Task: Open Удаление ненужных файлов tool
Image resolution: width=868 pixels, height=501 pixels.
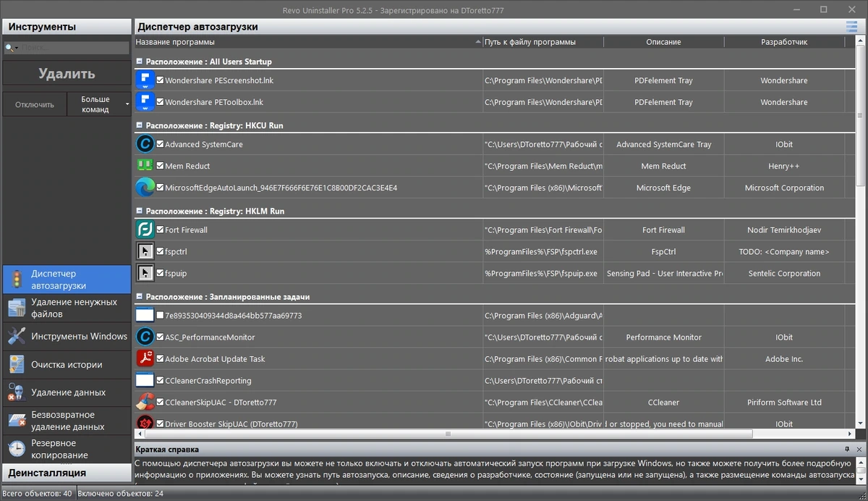Action: point(67,308)
